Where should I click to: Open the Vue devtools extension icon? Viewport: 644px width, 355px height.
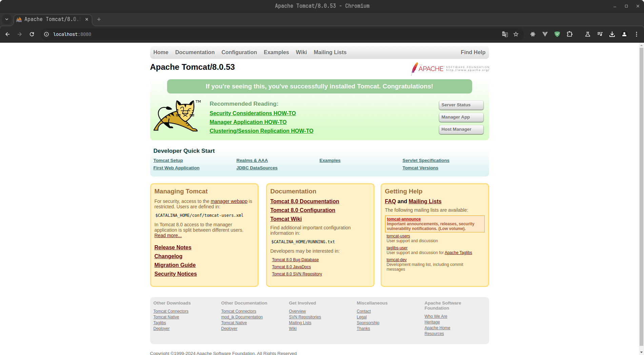pyautogui.click(x=545, y=34)
